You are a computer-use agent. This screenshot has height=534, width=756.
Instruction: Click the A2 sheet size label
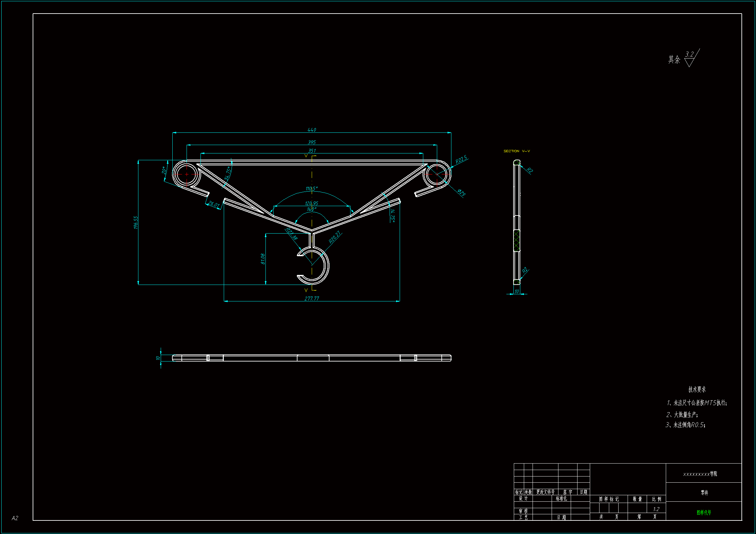tap(15, 518)
